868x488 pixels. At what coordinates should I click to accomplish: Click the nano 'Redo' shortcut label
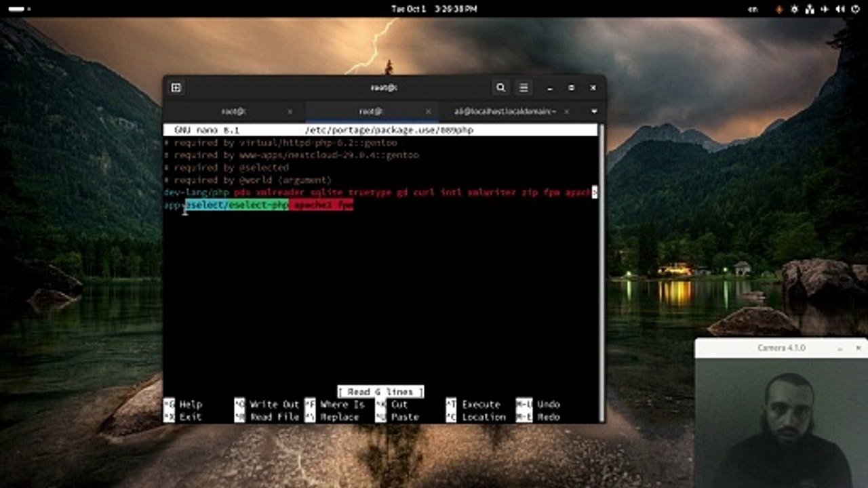click(x=549, y=417)
